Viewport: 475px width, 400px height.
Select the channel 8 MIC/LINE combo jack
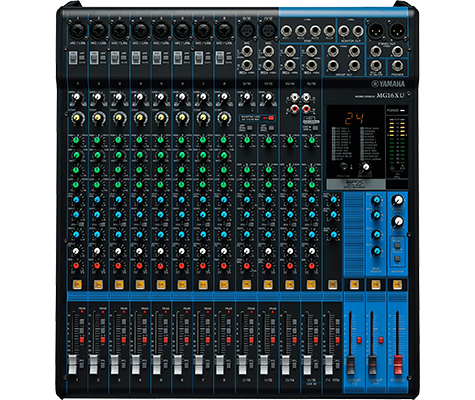[x=224, y=31]
